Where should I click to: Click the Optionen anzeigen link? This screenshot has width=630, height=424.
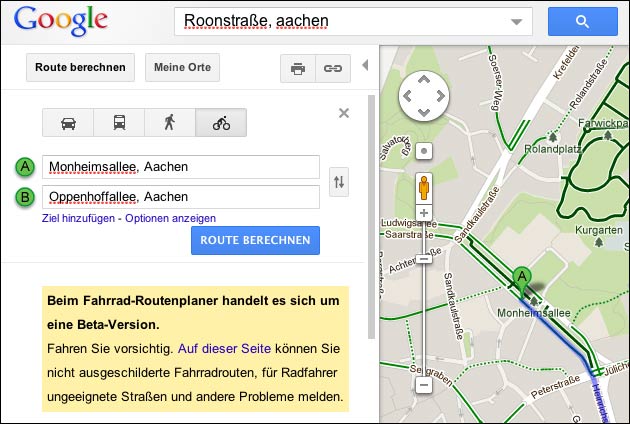(170, 218)
